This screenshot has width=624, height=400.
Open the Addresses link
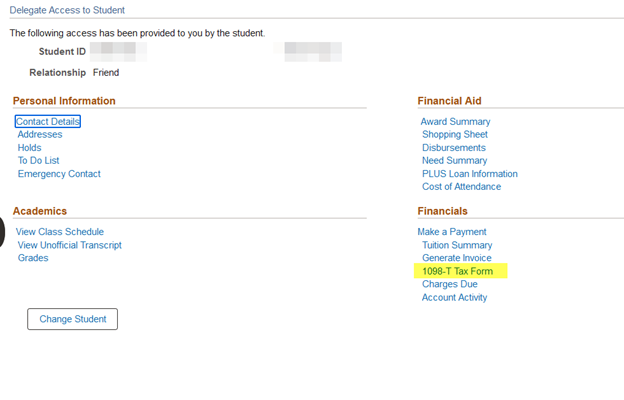pos(40,135)
